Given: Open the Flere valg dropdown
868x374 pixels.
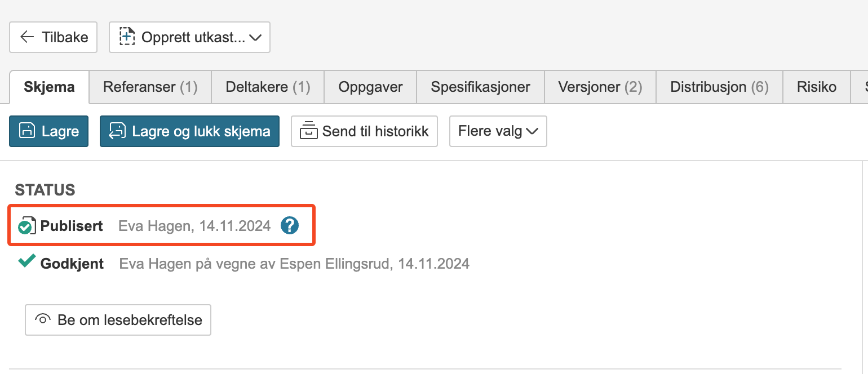Looking at the screenshot, I should coord(498,131).
